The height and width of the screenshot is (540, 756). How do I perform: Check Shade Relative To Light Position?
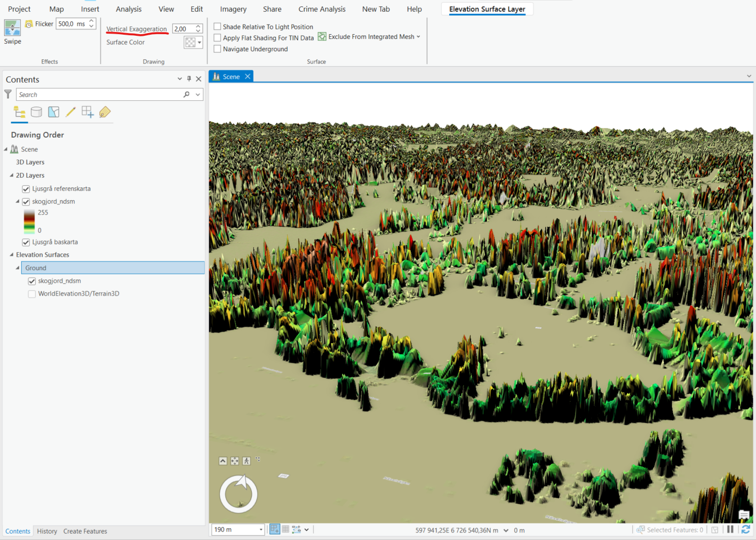[x=217, y=26]
